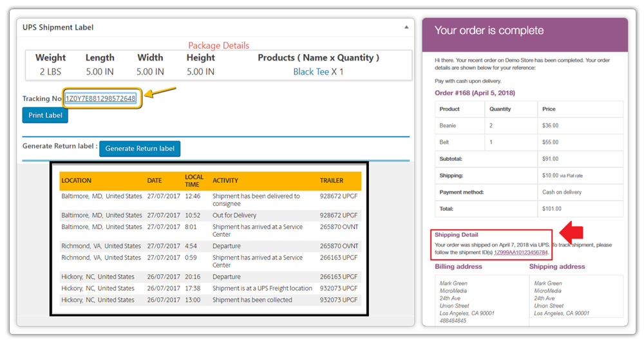
Task: Select Order #168 (April 5, 2018) heading
Action: 475,93
